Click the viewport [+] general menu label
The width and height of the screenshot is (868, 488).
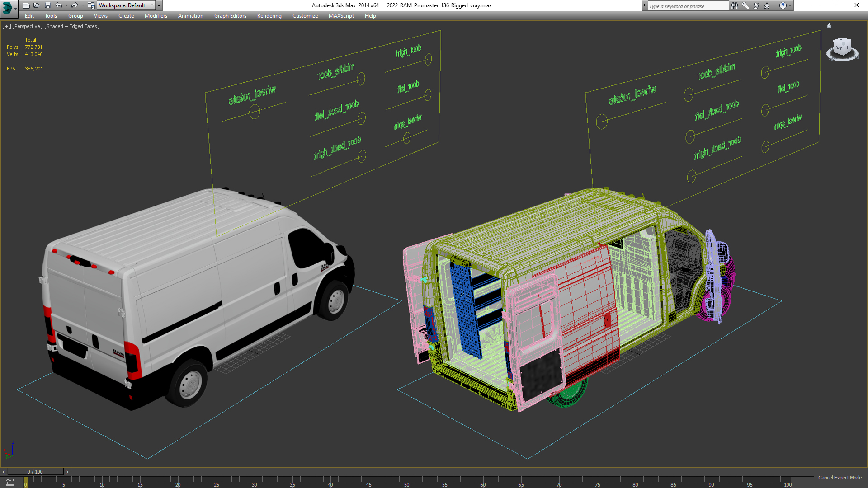pyautogui.click(x=6, y=26)
